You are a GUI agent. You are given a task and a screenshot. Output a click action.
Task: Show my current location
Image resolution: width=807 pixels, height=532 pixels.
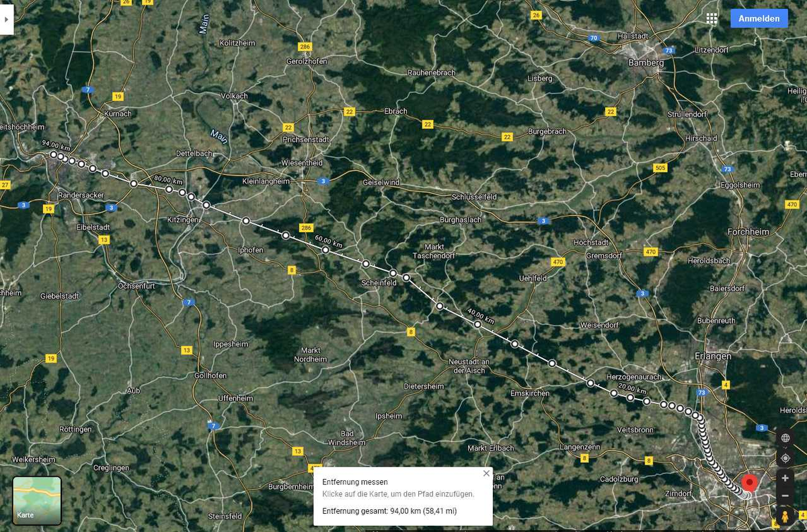(785, 458)
